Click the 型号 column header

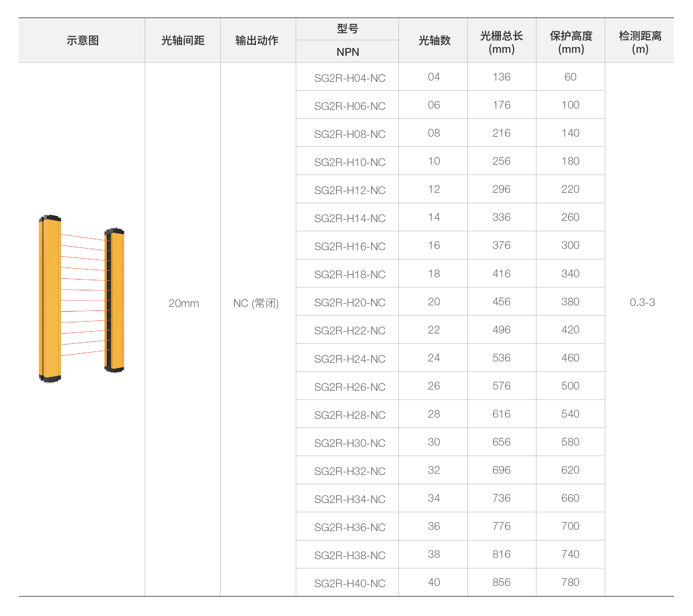pyautogui.click(x=347, y=29)
